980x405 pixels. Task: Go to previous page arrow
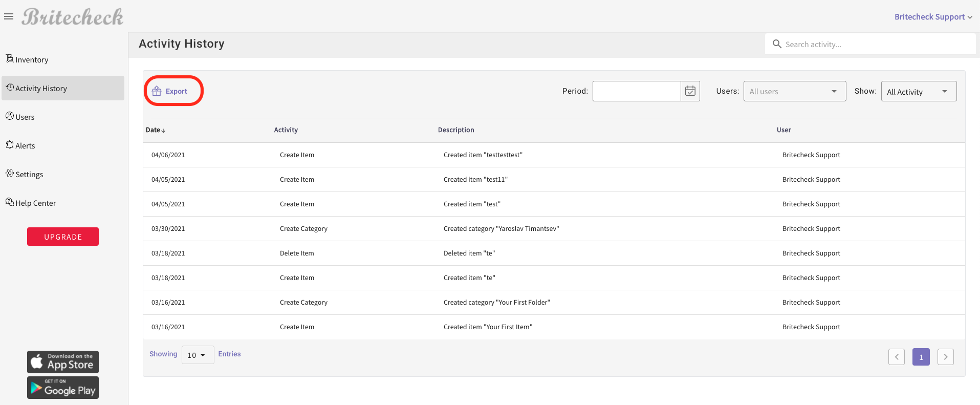click(897, 357)
